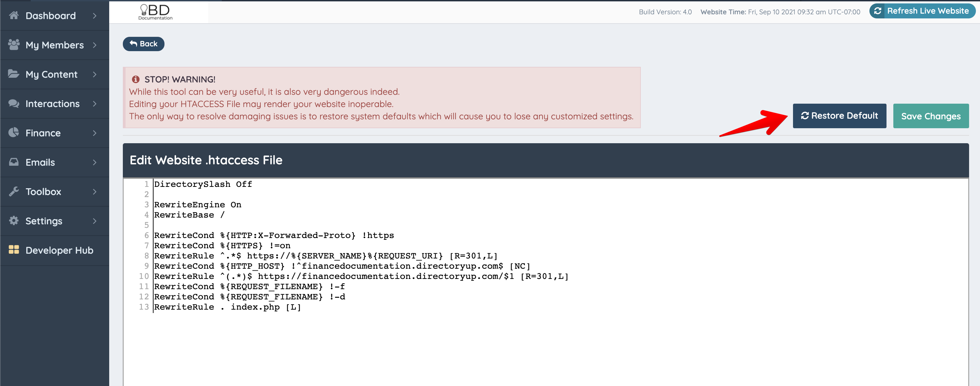Click the Developer Hub grid icon
Viewport: 980px width, 386px height.
[x=14, y=250]
